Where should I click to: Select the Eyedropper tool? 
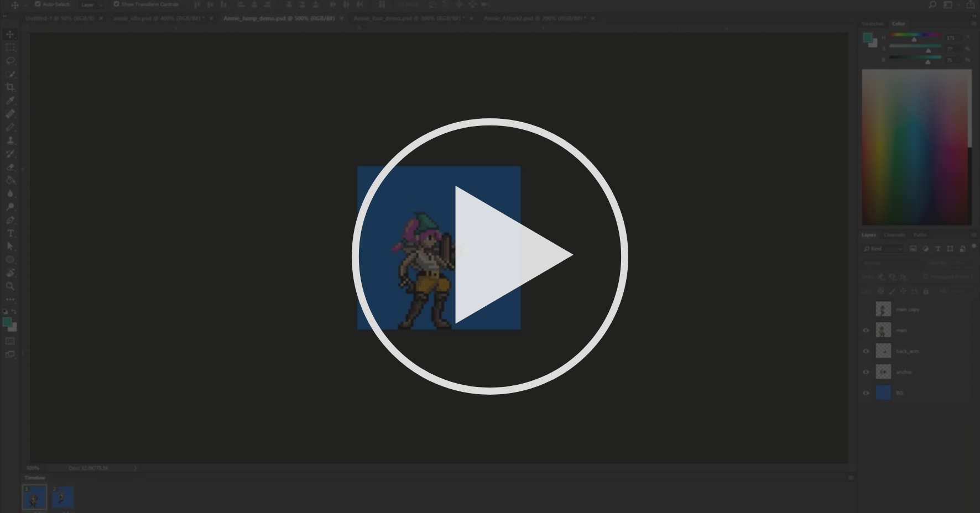point(10,101)
